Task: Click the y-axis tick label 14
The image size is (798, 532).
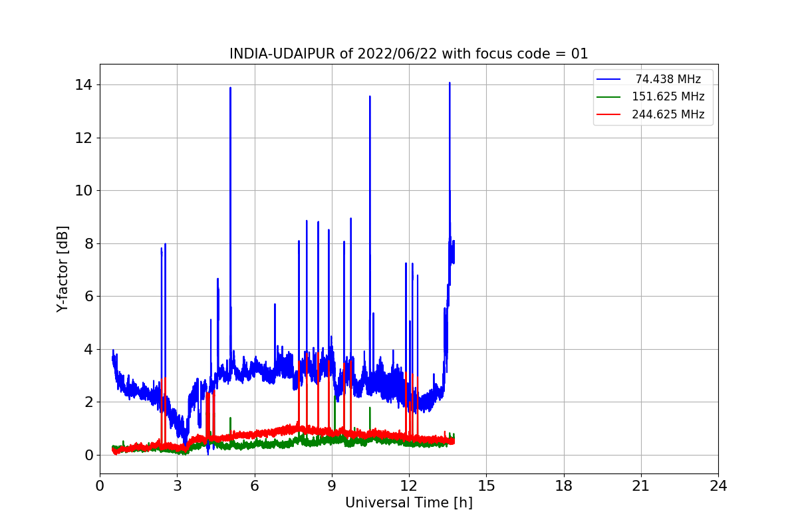Action: click(x=84, y=85)
